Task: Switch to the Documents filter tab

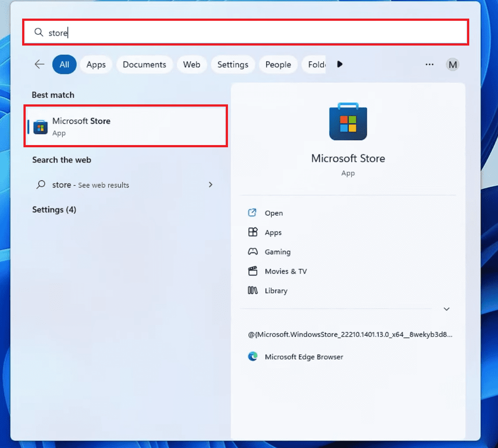Action: [144, 64]
